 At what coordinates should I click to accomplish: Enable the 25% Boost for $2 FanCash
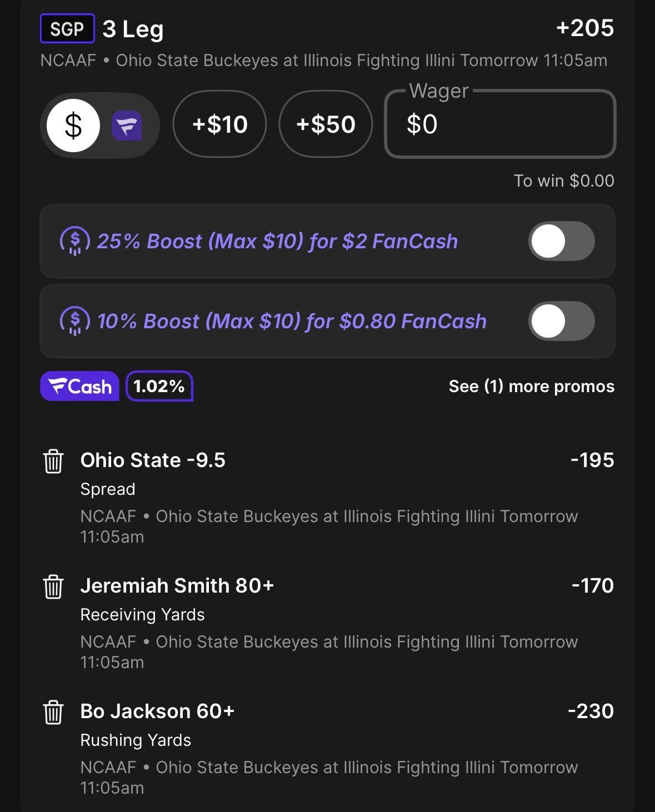tap(561, 241)
